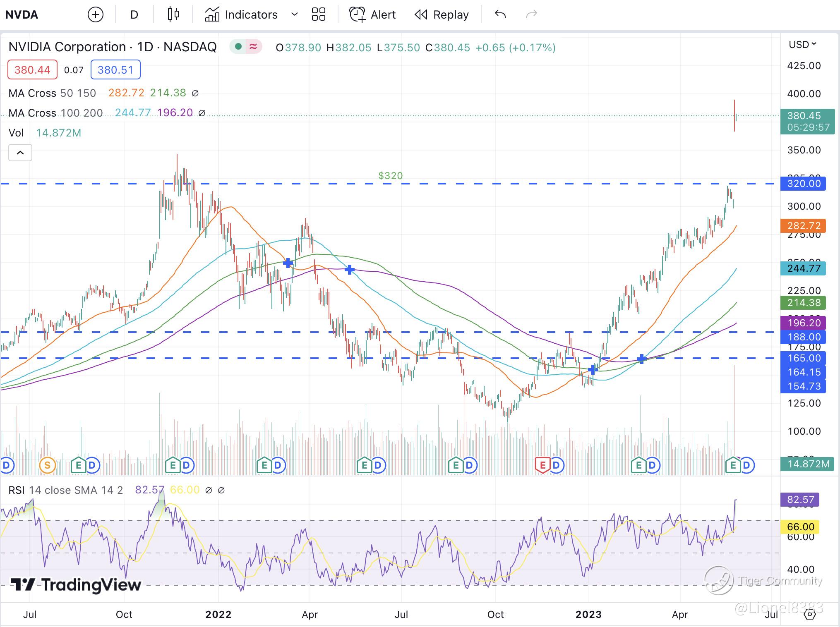Click the undo arrow

coord(500,15)
